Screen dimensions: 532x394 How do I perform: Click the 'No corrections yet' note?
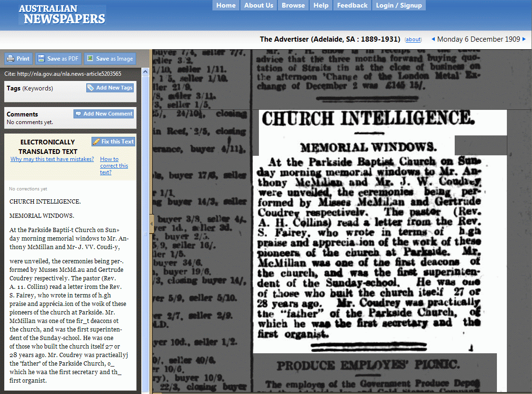coord(28,189)
